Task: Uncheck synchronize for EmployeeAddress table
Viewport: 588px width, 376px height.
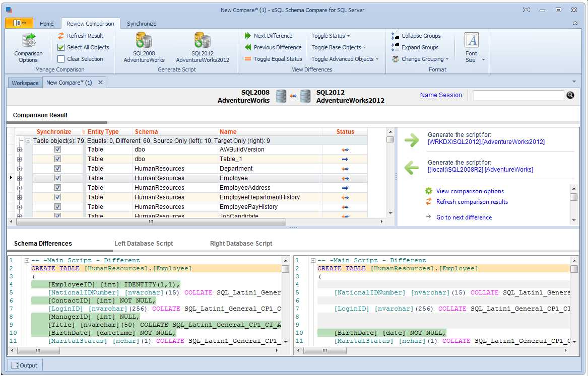Action: 58,187
